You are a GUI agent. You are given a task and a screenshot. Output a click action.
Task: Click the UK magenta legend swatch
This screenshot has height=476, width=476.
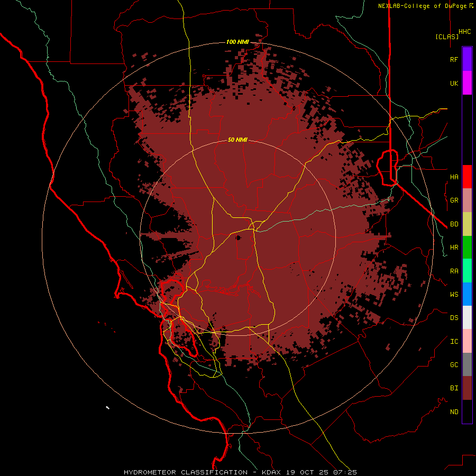pos(467,83)
